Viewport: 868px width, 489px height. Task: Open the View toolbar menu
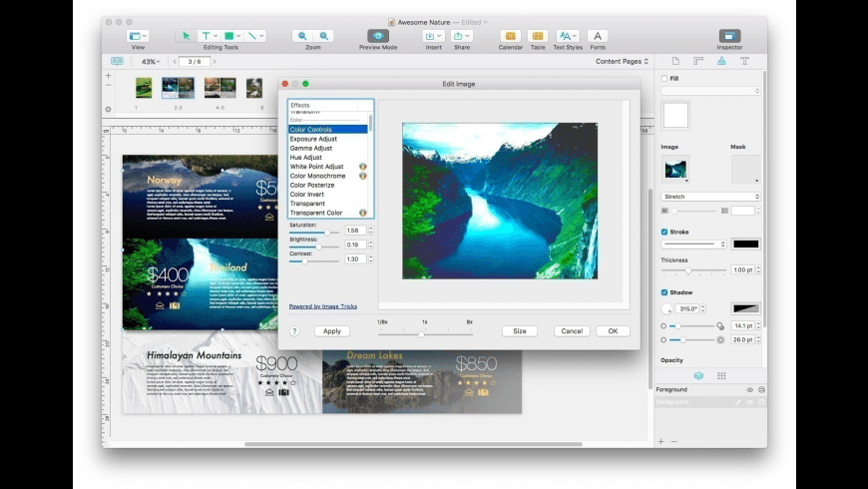(138, 36)
